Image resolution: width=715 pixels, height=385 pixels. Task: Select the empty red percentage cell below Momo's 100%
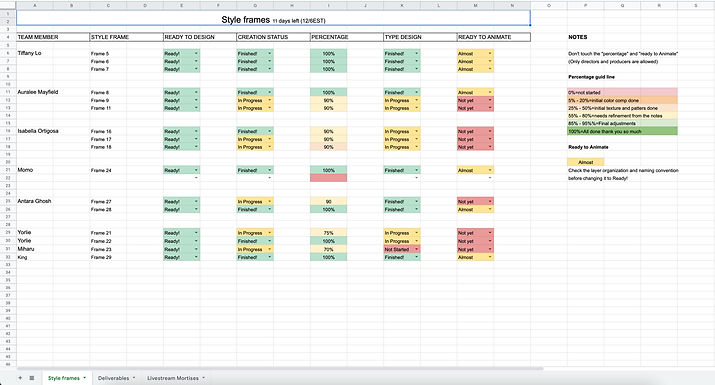pos(328,178)
